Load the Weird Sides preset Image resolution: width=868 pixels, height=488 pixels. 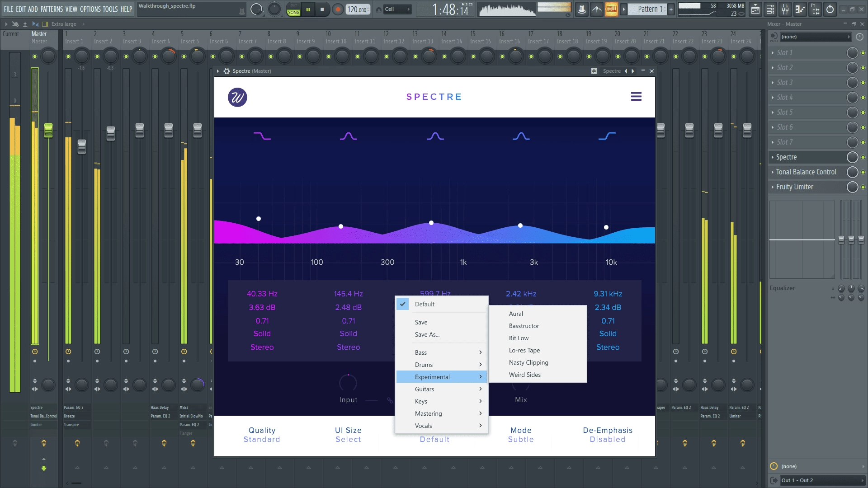tap(538, 375)
